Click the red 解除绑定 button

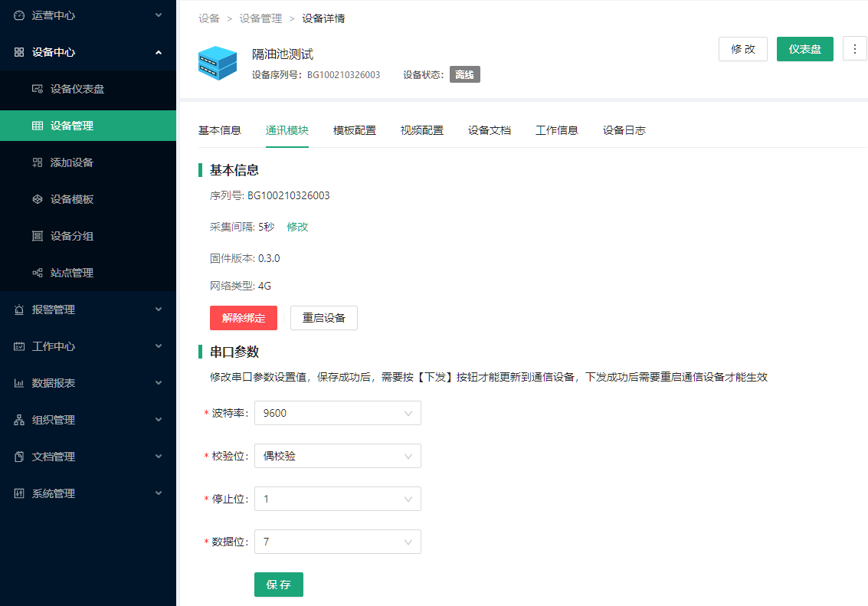(x=244, y=318)
